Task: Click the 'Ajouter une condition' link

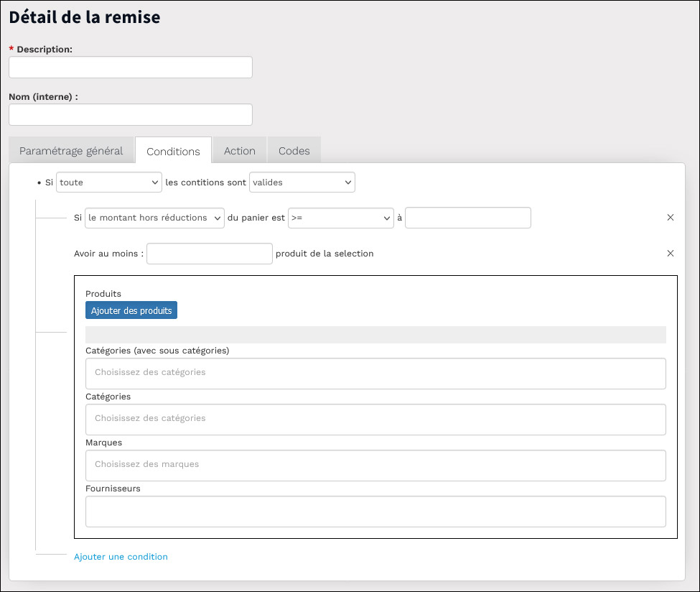Action: [x=121, y=557]
